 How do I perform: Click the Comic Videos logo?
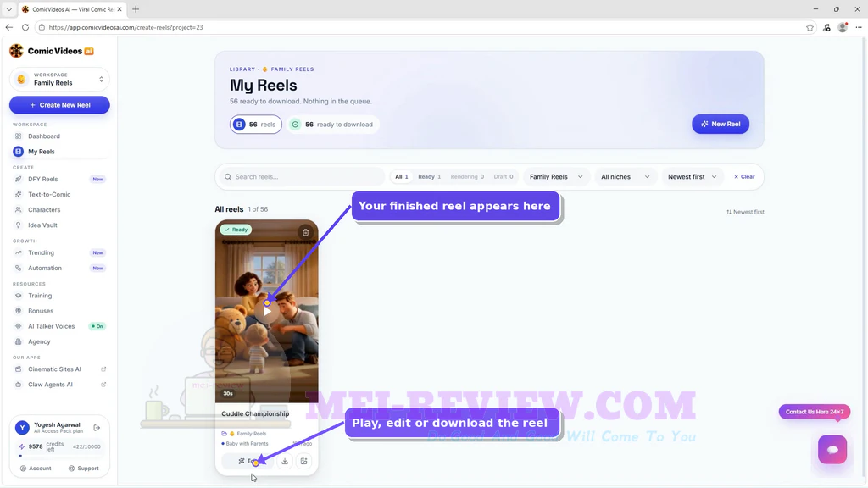pyautogui.click(x=52, y=51)
